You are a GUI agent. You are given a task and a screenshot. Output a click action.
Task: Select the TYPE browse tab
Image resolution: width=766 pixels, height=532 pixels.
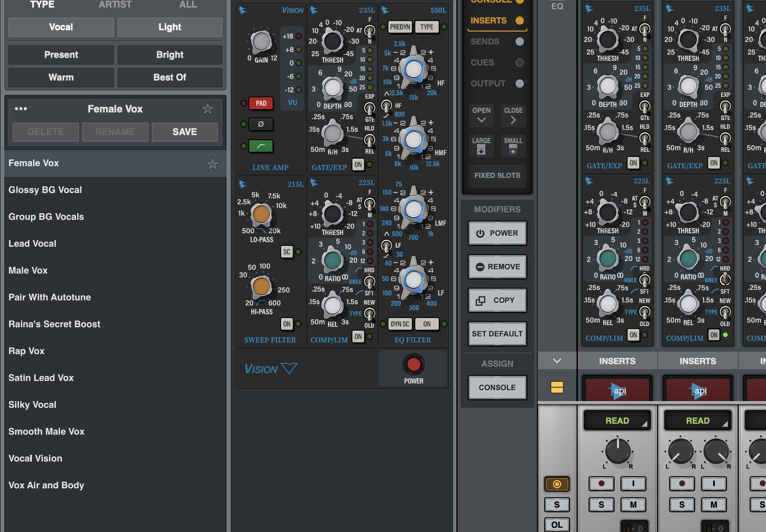pyautogui.click(x=42, y=5)
